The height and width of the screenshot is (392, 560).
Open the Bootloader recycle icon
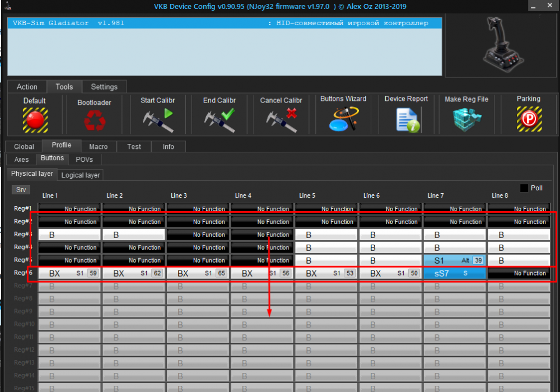click(x=95, y=120)
